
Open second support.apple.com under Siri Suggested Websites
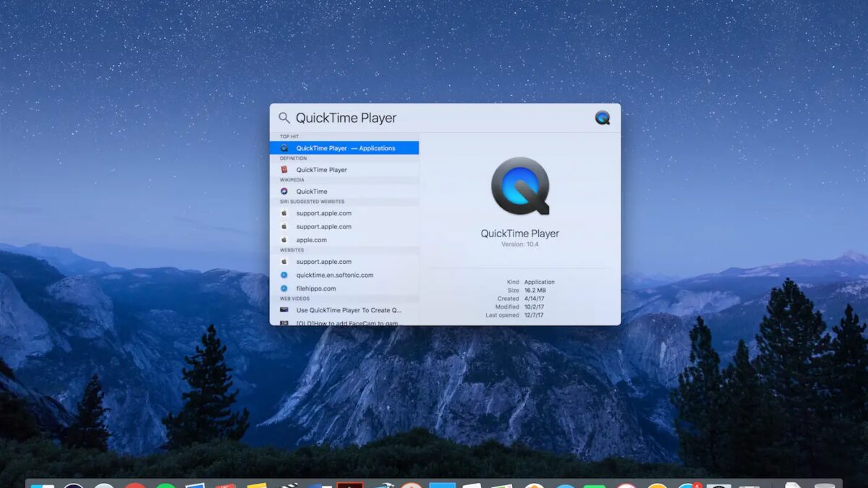point(323,227)
